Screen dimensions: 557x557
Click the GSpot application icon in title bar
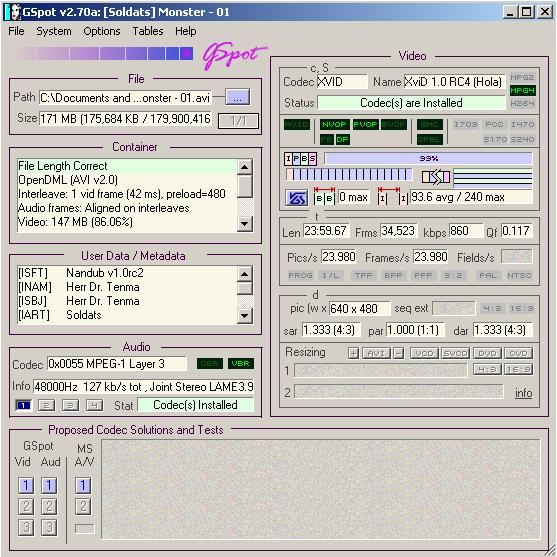click(x=13, y=12)
